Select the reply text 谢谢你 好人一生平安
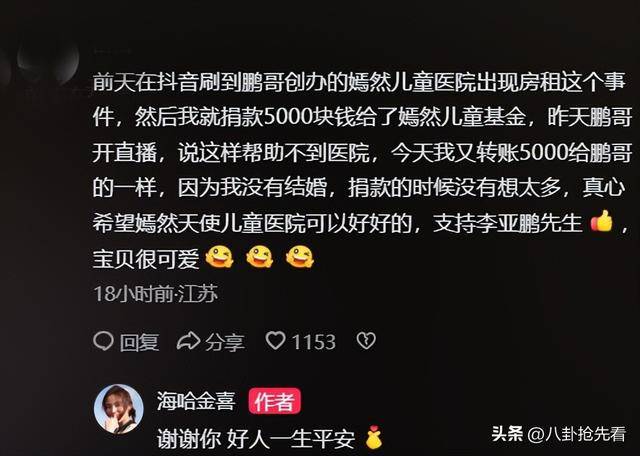The height and width of the screenshot is (456, 640). point(256,439)
